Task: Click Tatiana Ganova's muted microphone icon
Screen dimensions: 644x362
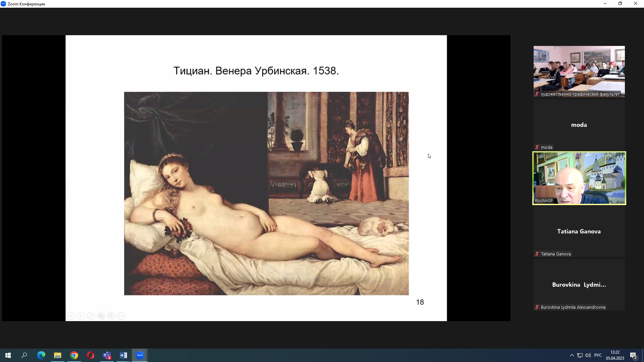Action: pos(537,254)
